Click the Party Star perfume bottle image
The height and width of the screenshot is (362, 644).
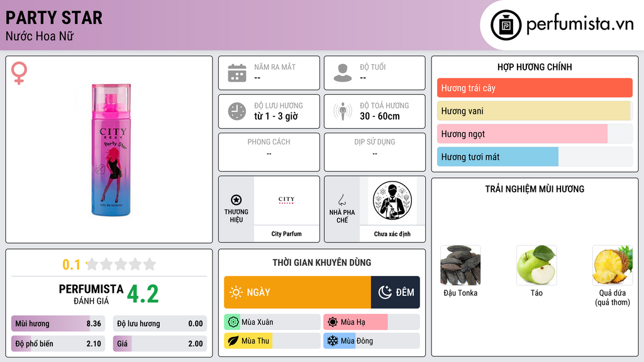(111, 150)
